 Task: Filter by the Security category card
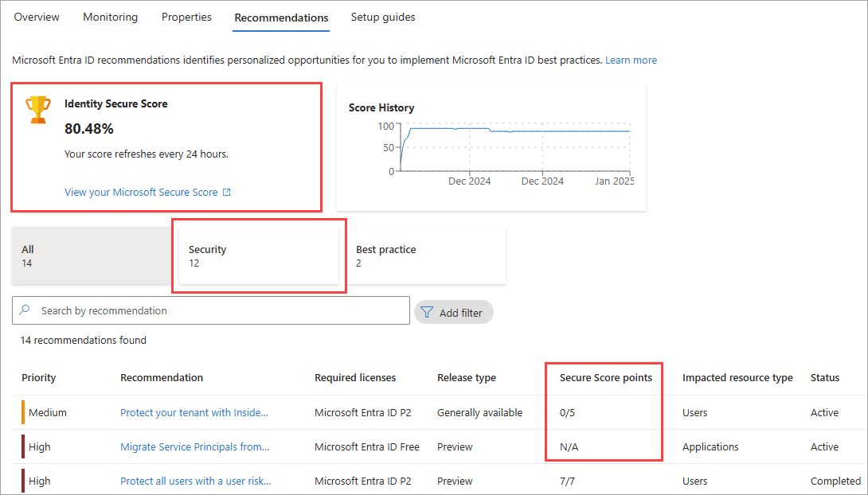click(x=258, y=255)
